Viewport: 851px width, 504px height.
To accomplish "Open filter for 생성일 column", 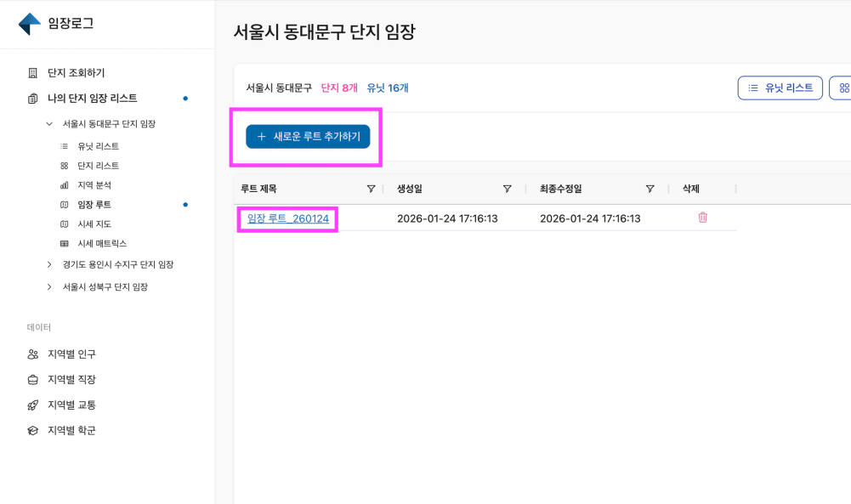I will click(507, 189).
